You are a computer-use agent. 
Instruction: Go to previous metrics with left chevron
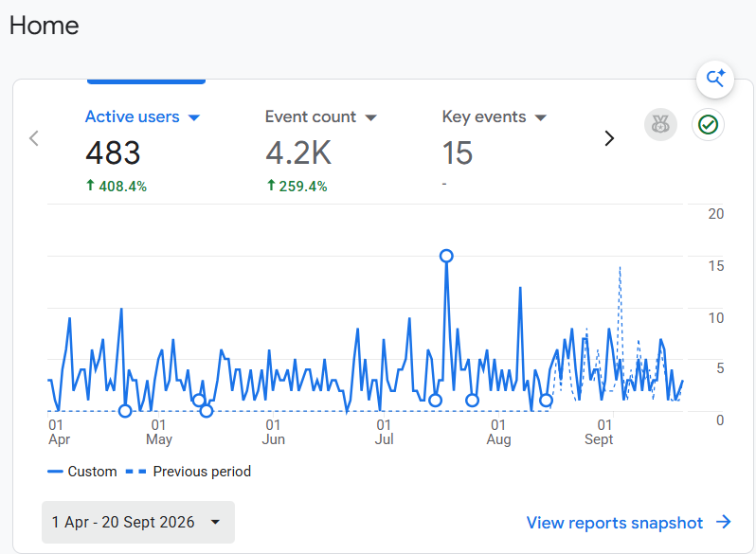(x=34, y=138)
